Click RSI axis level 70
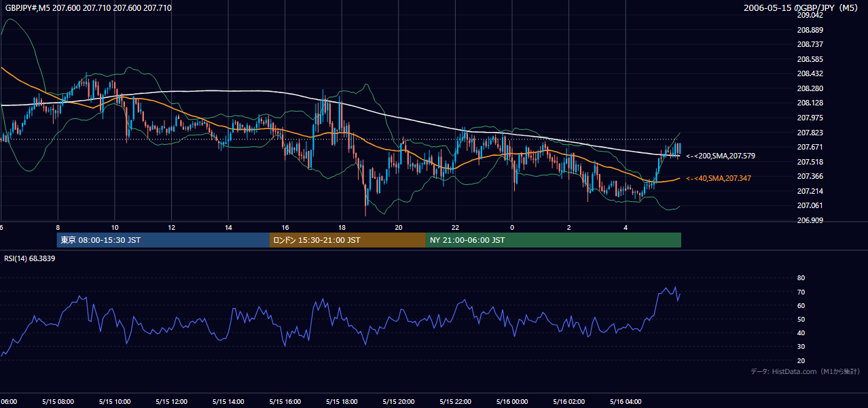The width and height of the screenshot is (868, 408). click(801, 292)
